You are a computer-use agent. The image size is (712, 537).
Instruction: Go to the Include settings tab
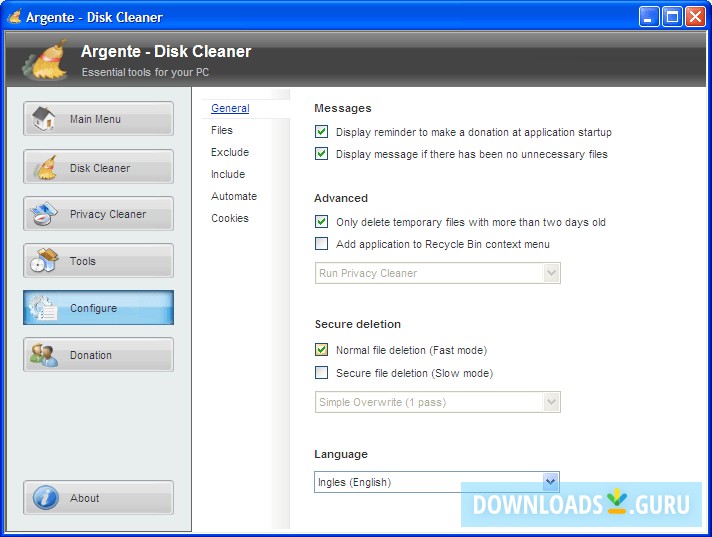point(228,174)
